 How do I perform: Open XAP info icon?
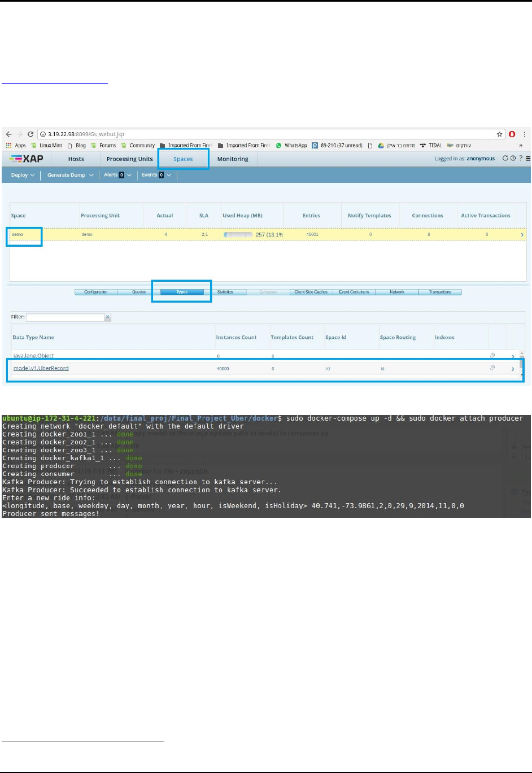(513, 159)
